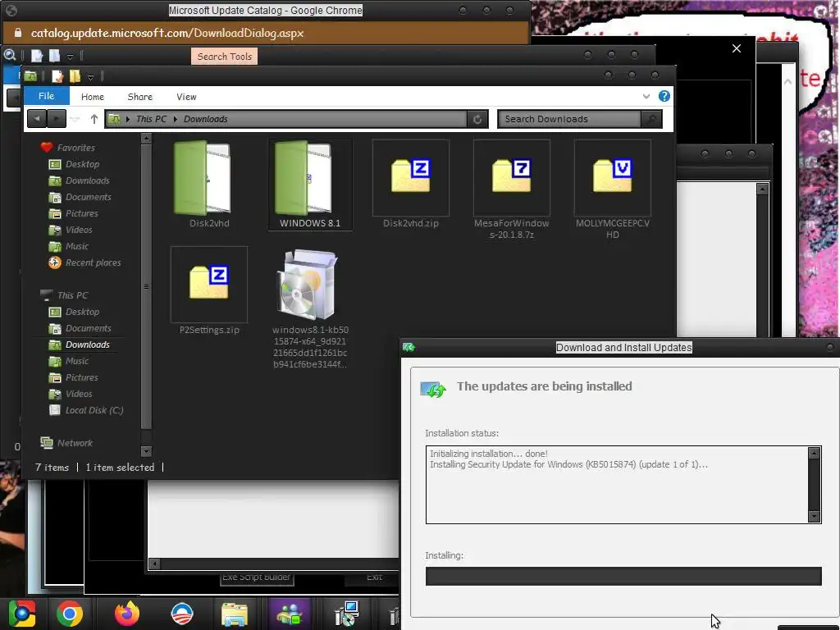Select the Disk2vhd.zip archive
Image resolution: width=840 pixels, height=630 pixels.
tap(411, 184)
